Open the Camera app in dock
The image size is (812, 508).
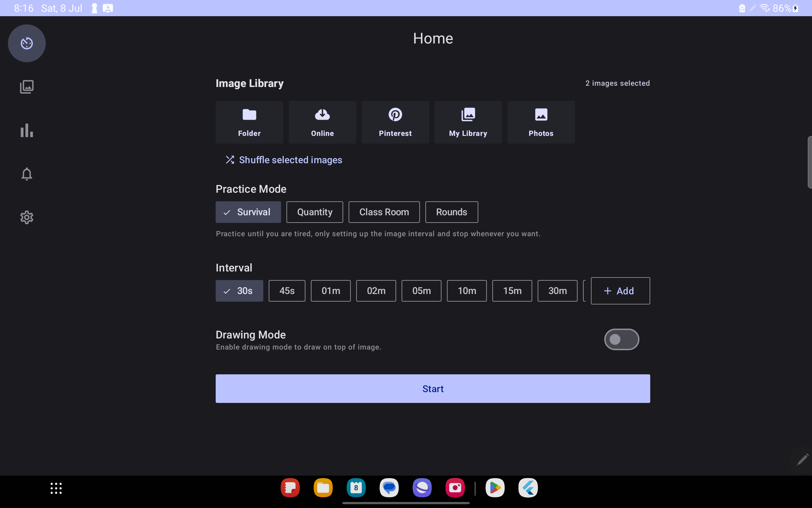coord(455,488)
